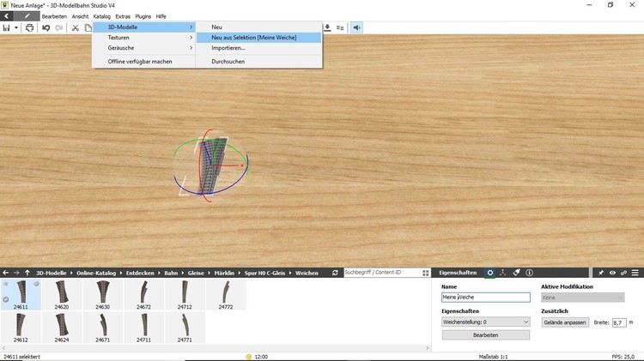Image resolution: width=644 pixels, height=361 pixels.
Task: Open the save button dropdown arrow
Action: click(17, 27)
